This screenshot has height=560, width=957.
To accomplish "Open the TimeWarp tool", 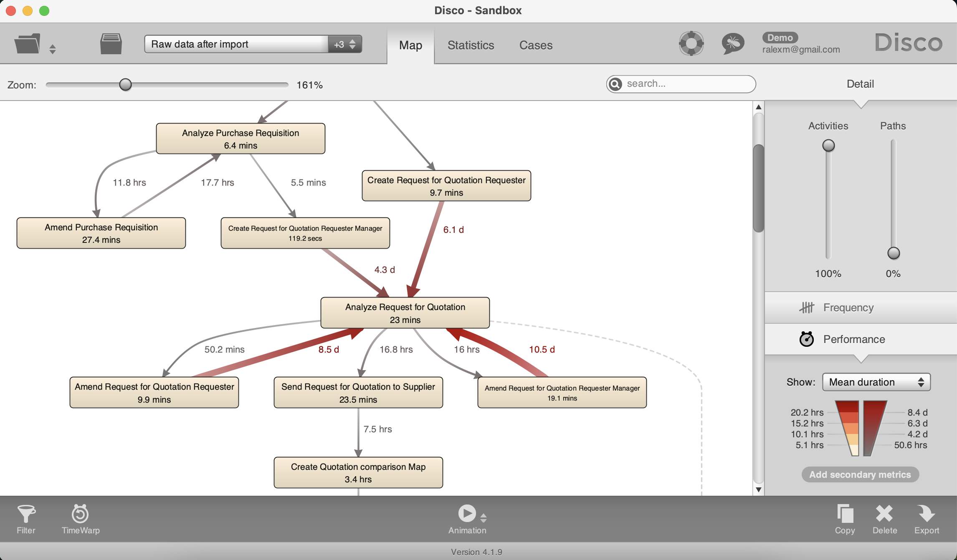I will (80, 519).
